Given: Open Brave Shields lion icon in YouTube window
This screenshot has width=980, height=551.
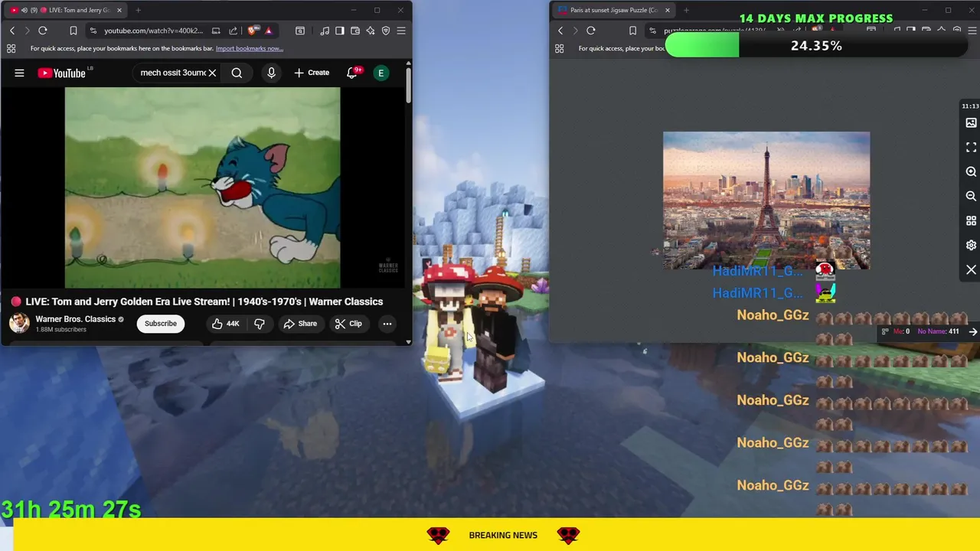Looking at the screenshot, I should (x=253, y=31).
